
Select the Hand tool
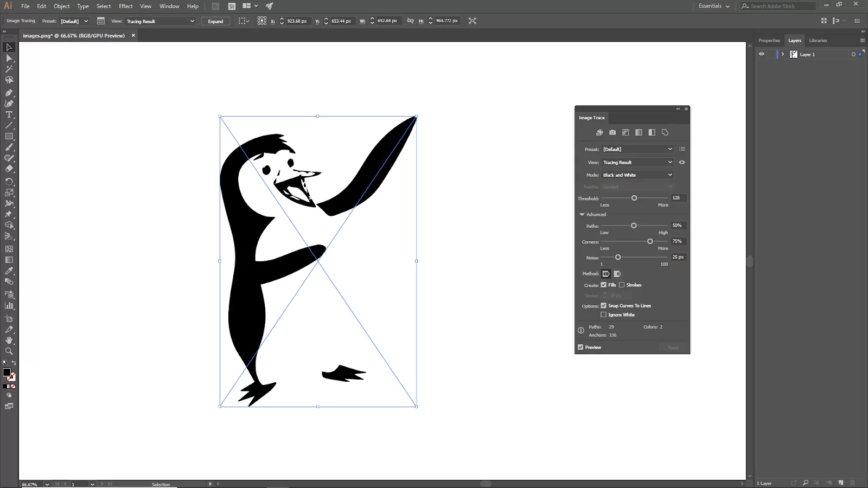(x=9, y=341)
